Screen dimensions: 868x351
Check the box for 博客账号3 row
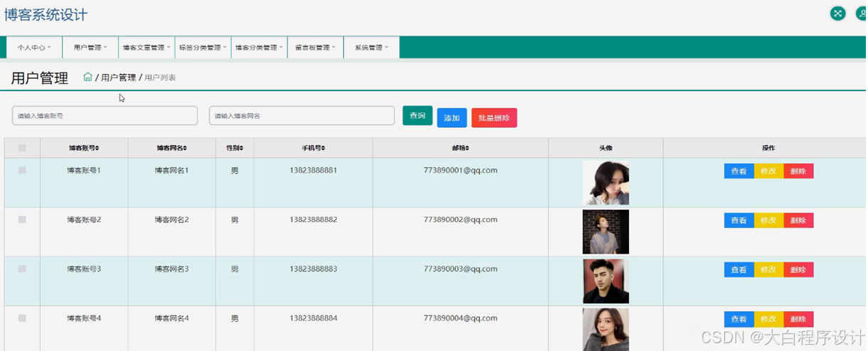tap(22, 269)
